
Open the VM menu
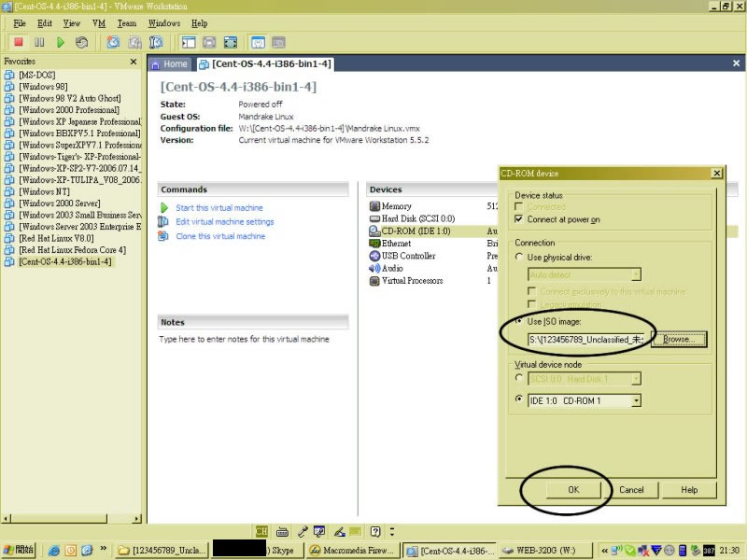coord(99,23)
